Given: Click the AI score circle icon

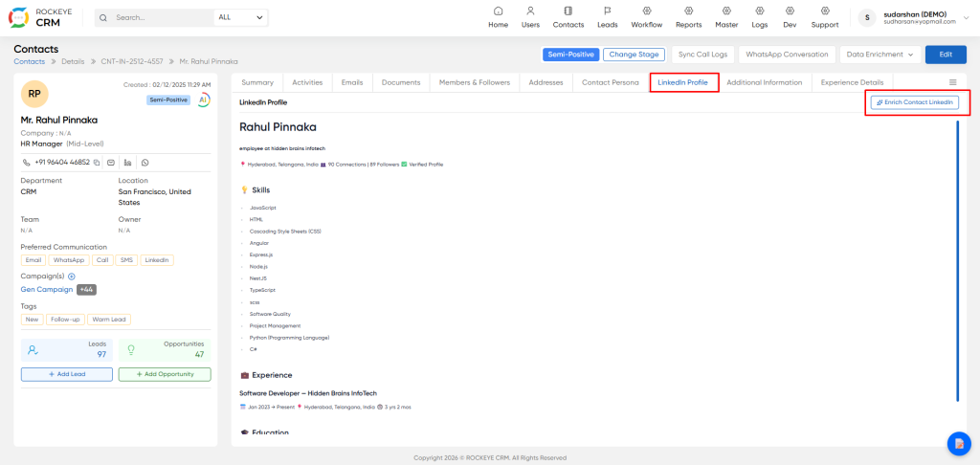Looking at the screenshot, I should coord(204,100).
